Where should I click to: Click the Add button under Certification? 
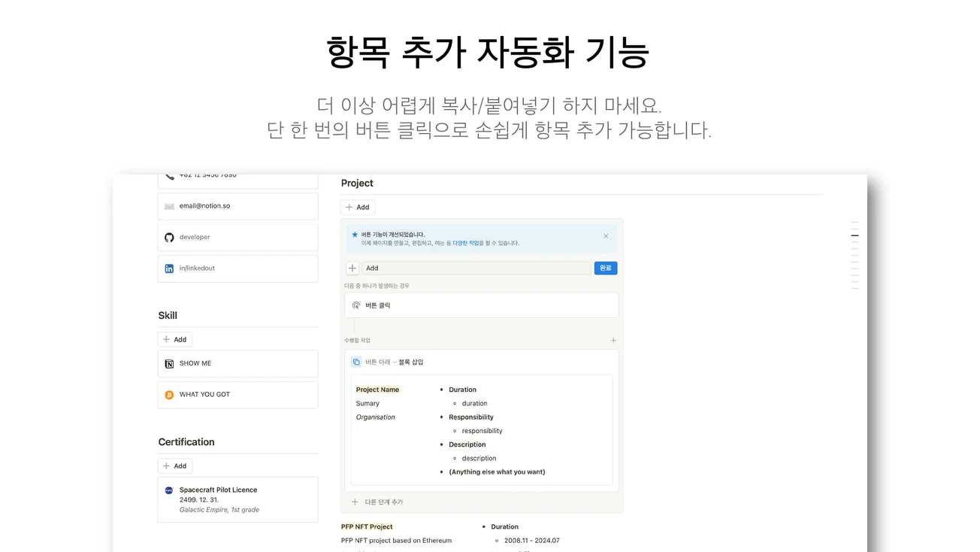point(175,466)
